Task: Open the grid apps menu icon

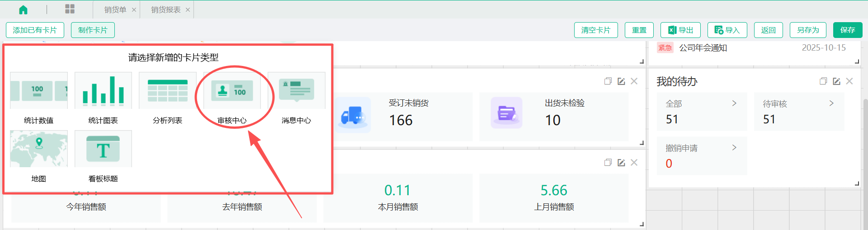Action: click(70, 9)
